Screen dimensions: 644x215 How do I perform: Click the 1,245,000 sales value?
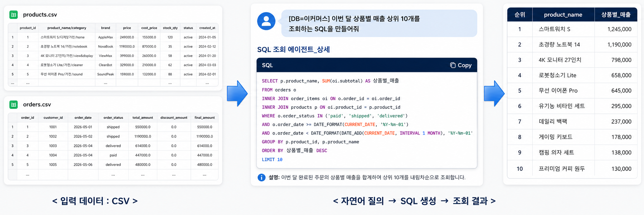click(619, 29)
